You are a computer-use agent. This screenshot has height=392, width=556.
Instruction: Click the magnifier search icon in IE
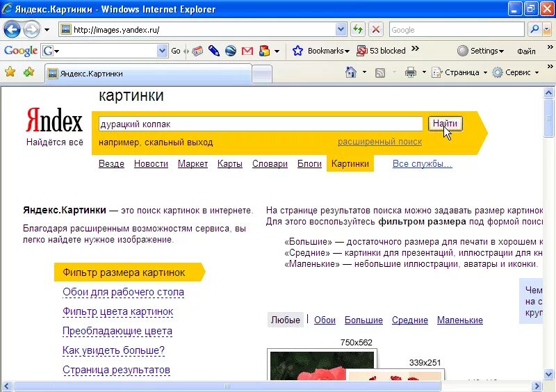click(x=534, y=29)
